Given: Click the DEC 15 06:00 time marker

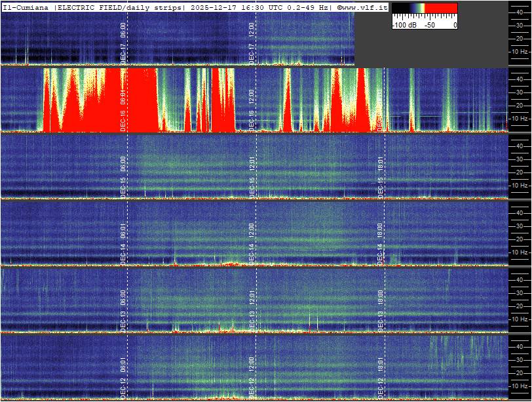Looking at the screenshot, I should pyautogui.click(x=123, y=176).
